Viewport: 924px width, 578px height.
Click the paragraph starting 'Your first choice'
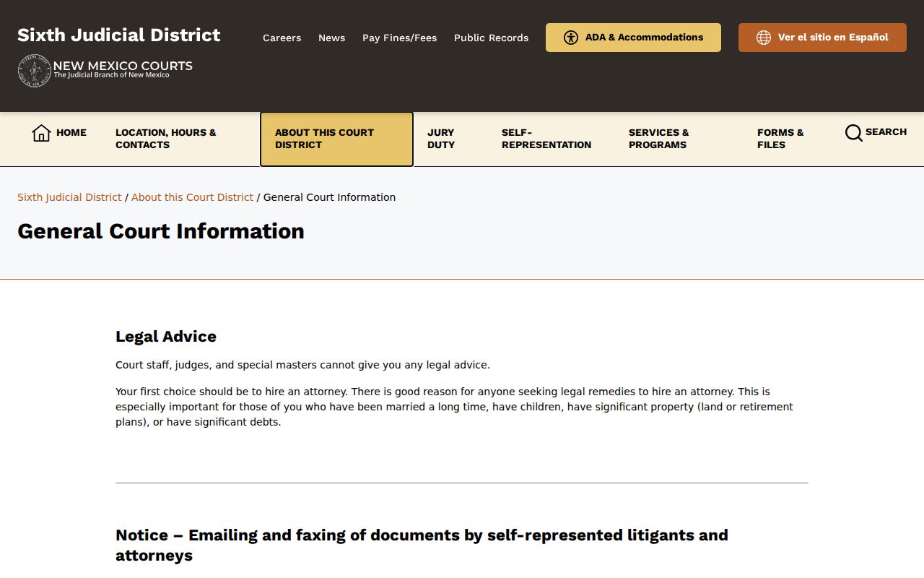click(454, 407)
